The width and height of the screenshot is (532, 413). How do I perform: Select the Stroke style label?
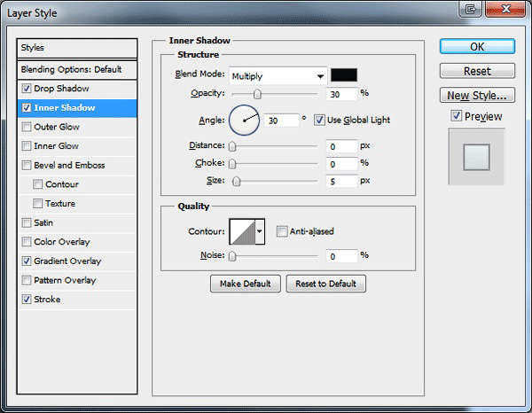(x=47, y=300)
